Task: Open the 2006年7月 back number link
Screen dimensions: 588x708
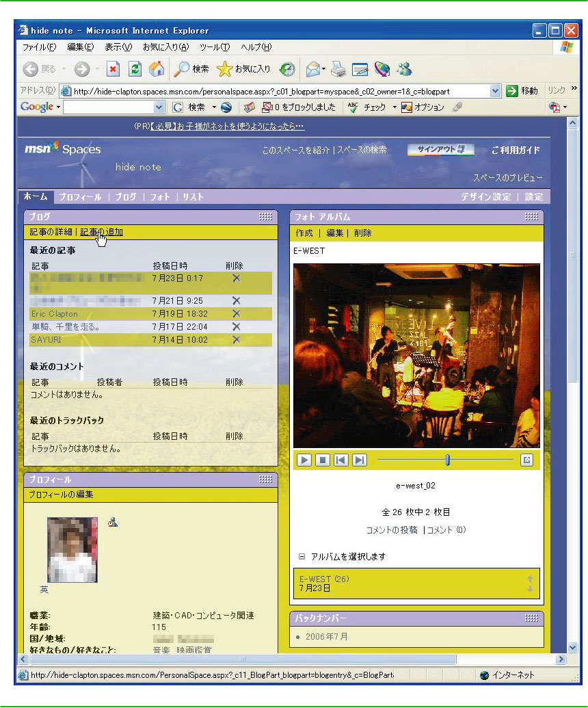Action: (327, 637)
